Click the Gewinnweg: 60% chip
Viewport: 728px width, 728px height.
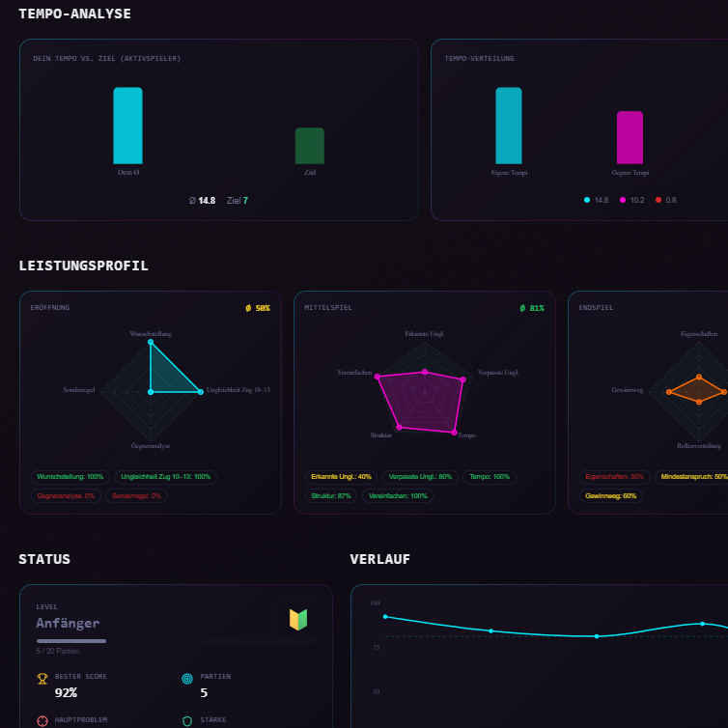[610, 495]
